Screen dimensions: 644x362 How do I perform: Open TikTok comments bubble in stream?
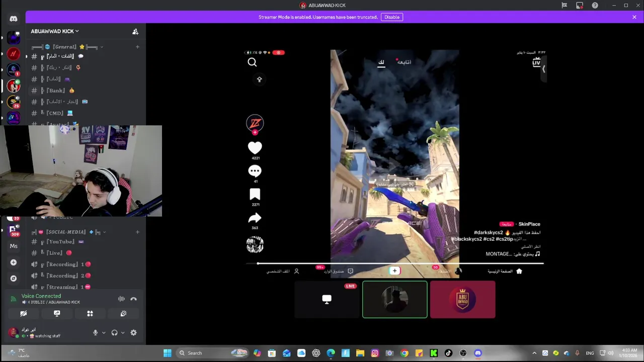255,171
